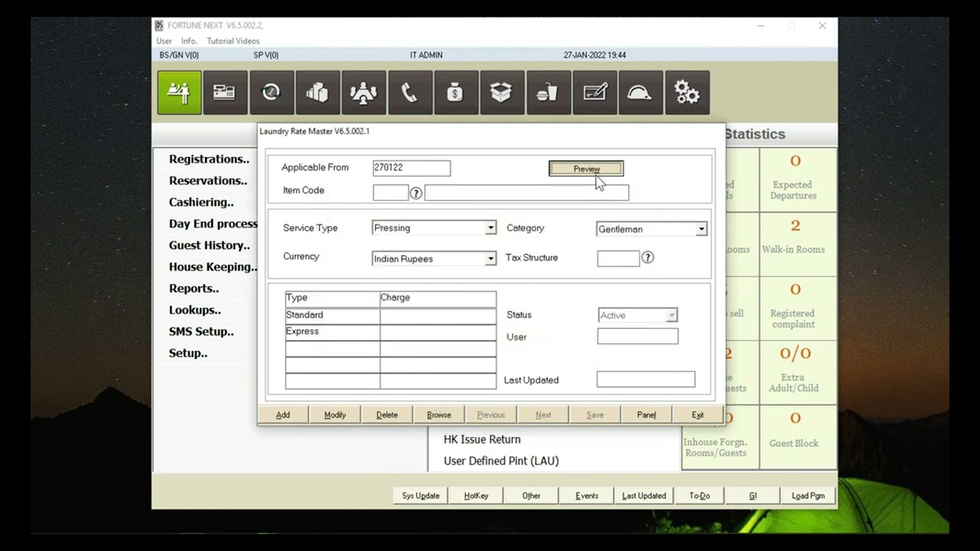Click the Other button in bottom bar
Image resolution: width=980 pixels, height=551 pixels.
click(x=531, y=496)
